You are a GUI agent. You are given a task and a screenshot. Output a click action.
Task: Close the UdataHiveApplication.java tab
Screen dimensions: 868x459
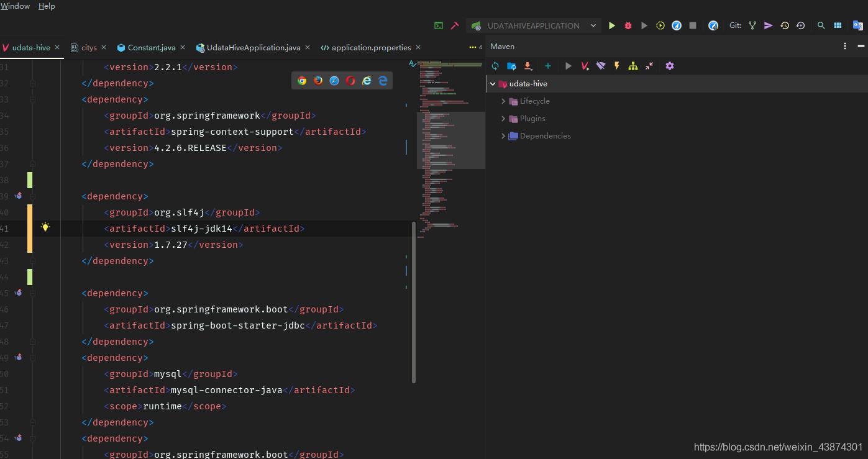tap(308, 47)
